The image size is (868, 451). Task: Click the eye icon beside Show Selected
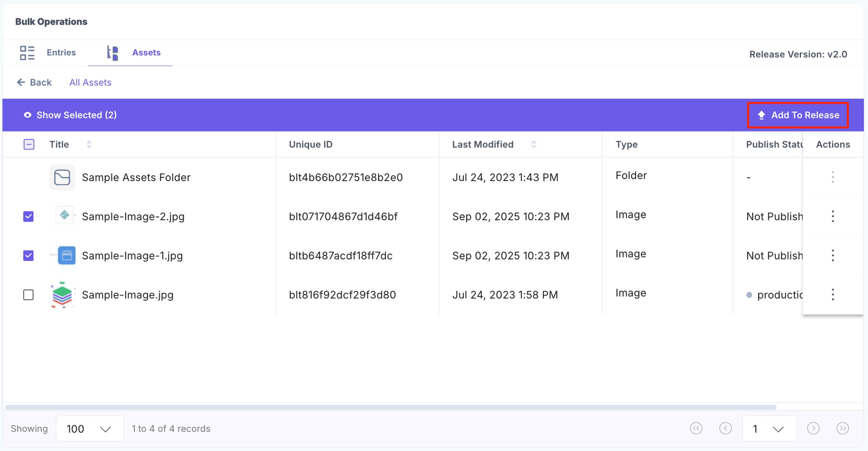coord(28,115)
